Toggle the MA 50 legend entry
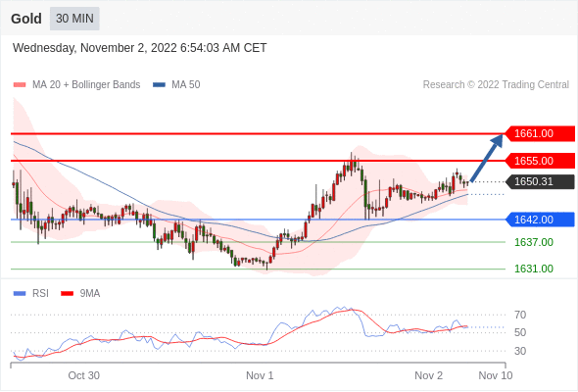The width and height of the screenshot is (578, 392). [x=176, y=85]
